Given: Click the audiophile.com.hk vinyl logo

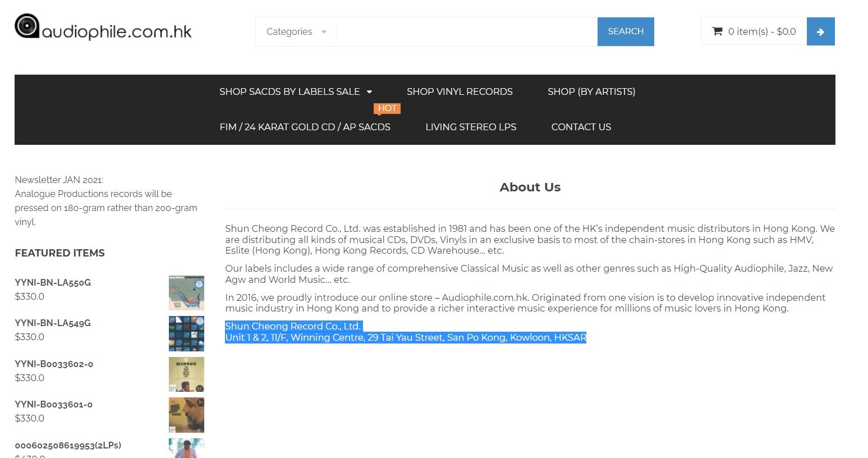Looking at the screenshot, I should pyautogui.click(x=103, y=28).
